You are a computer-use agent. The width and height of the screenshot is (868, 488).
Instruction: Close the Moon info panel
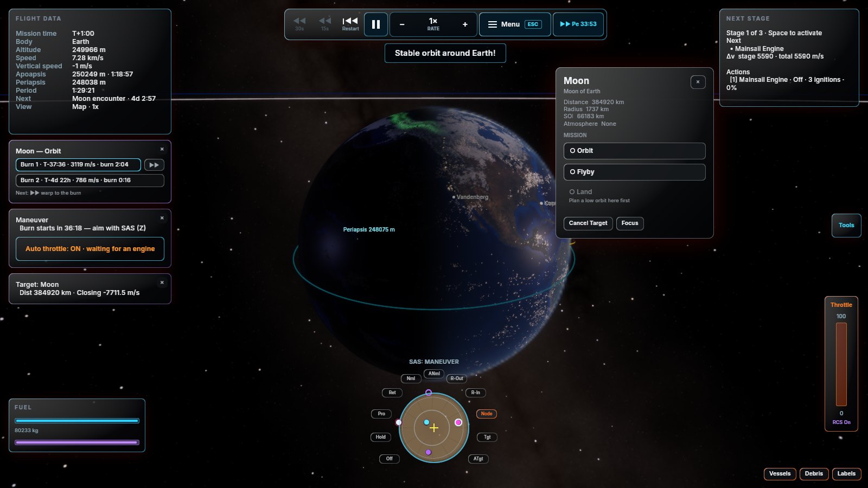[x=698, y=82]
